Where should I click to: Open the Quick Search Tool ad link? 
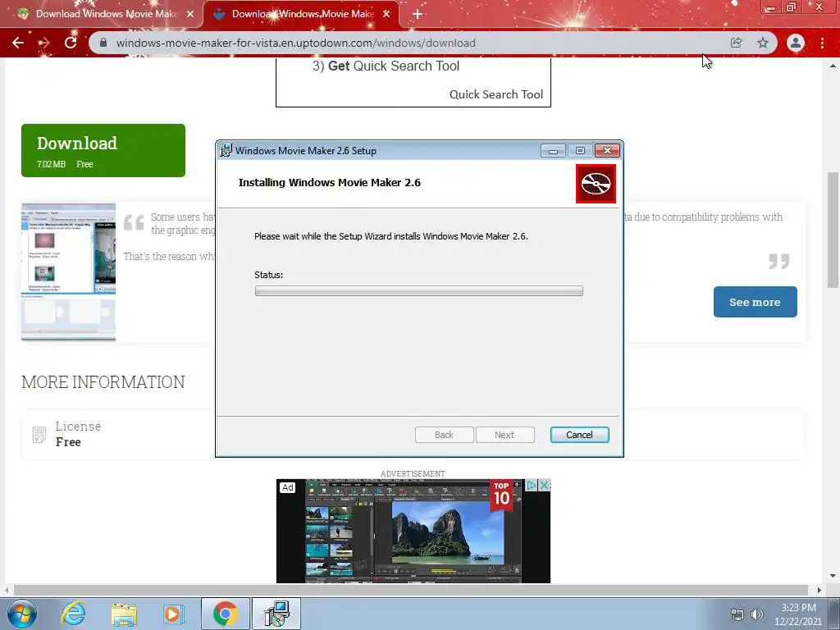496,94
